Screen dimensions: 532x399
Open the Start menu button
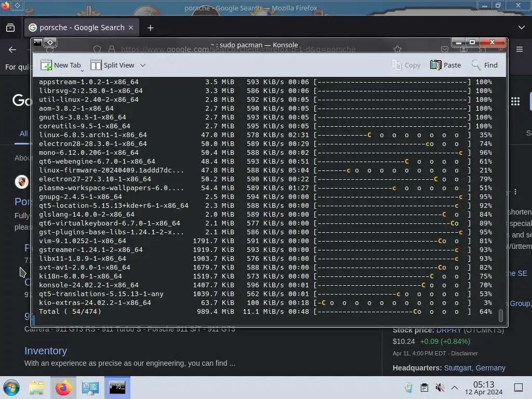[x=11, y=388]
